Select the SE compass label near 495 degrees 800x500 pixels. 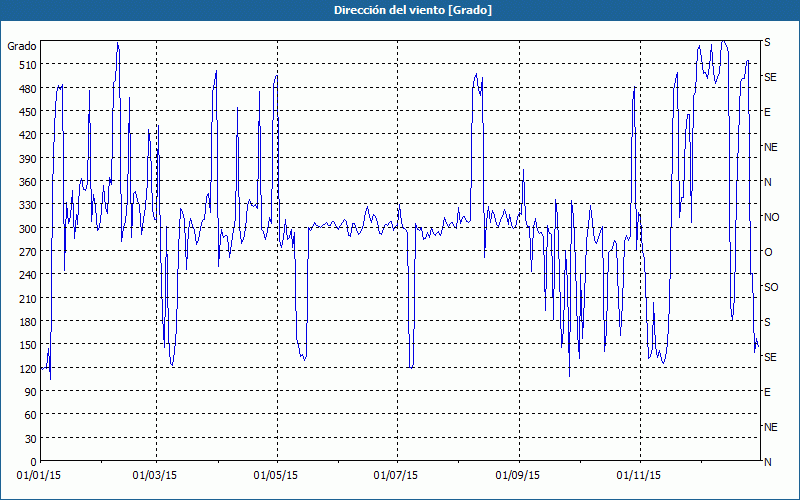770,77
